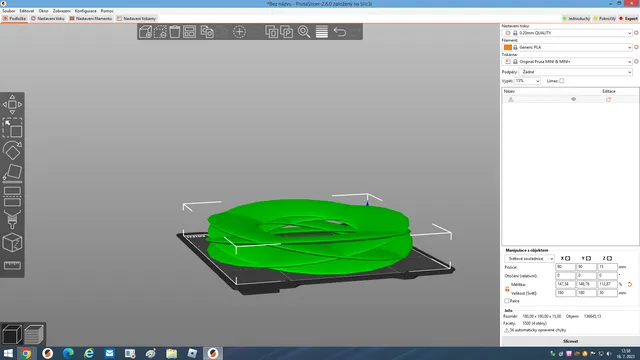Switch to the Nastavení filamentu tab
Image resolution: width=640 pixels, height=360 pixels.
(91, 18)
